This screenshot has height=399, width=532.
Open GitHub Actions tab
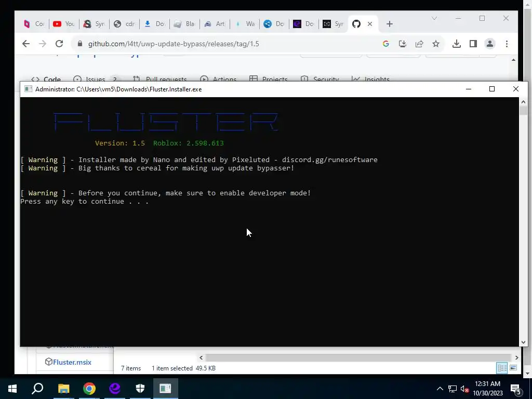(218, 79)
